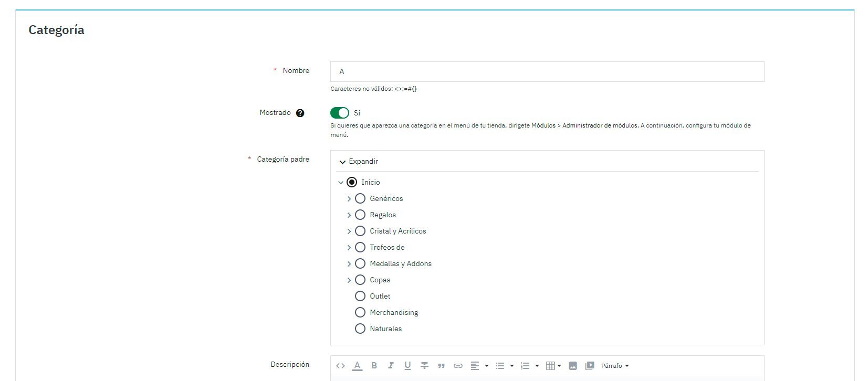
Task: Open the source code editor icon
Action: 340,366
